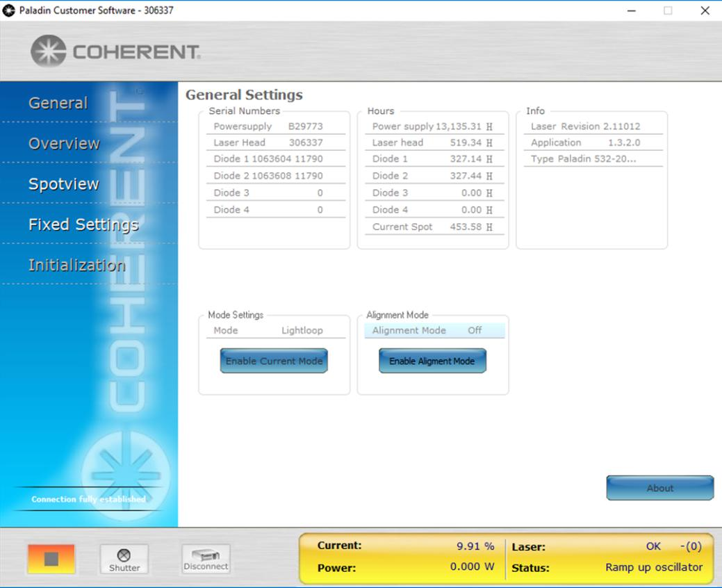This screenshot has height=588, width=722.
Task: Select the Current Spot hours row
Action: click(434, 227)
